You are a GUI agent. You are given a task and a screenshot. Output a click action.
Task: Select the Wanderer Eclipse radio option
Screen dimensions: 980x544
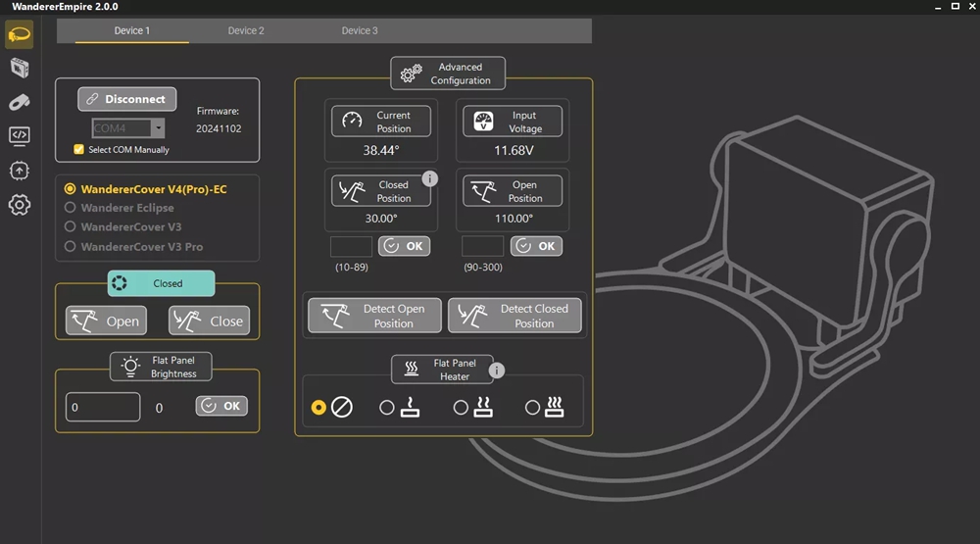tap(71, 208)
